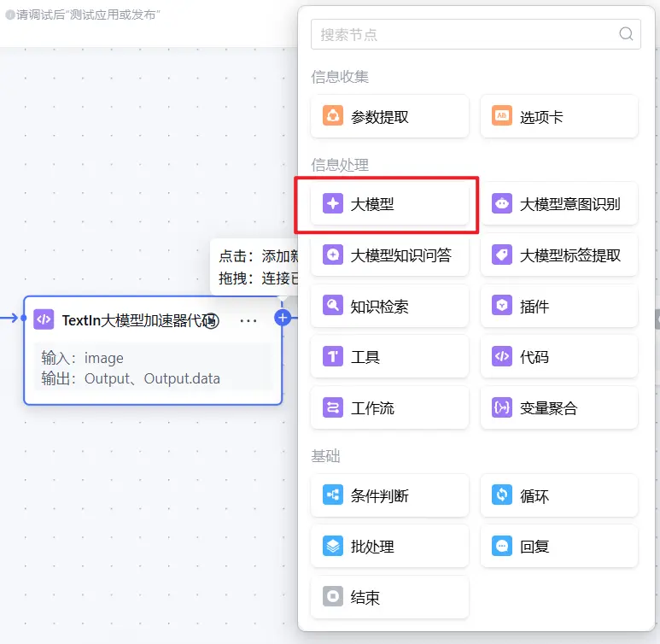This screenshot has height=644, width=660.
Task: Click the run icon on TextIn node
Action: point(212,321)
